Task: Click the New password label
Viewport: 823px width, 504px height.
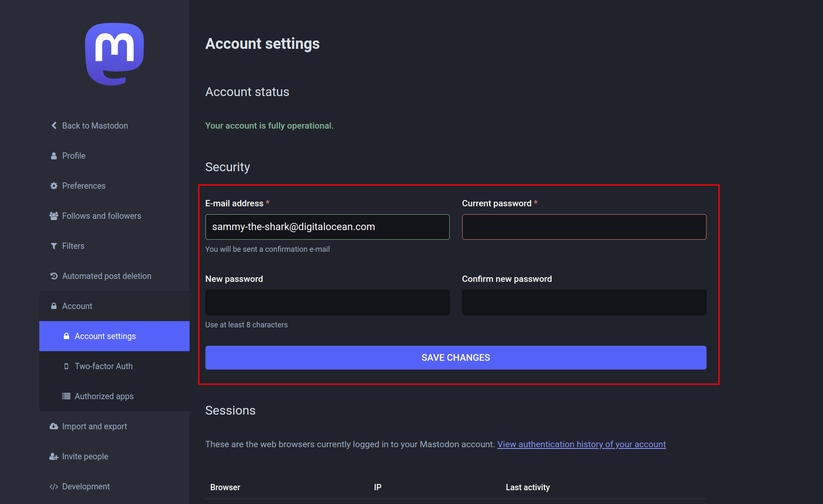Action: point(234,279)
